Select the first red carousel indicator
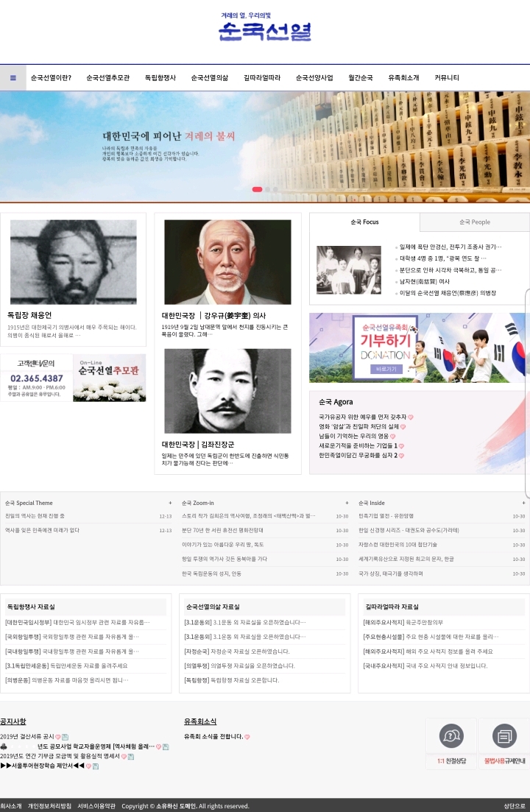 (257, 189)
